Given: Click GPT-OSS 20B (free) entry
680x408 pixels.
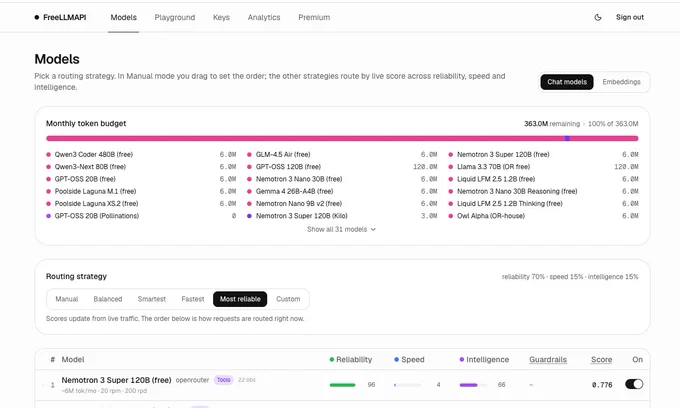Looking at the screenshot, I should point(85,179).
